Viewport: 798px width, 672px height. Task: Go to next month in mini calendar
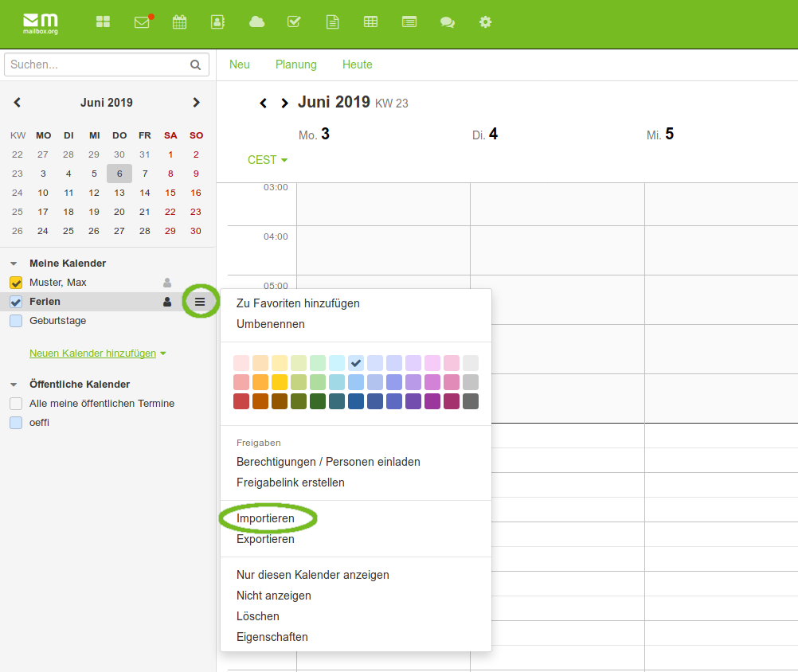pyautogui.click(x=196, y=103)
